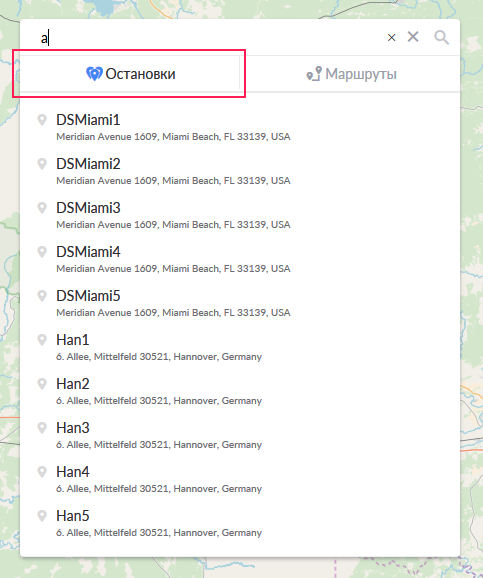Click the magnifier search icon

[x=441, y=37]
